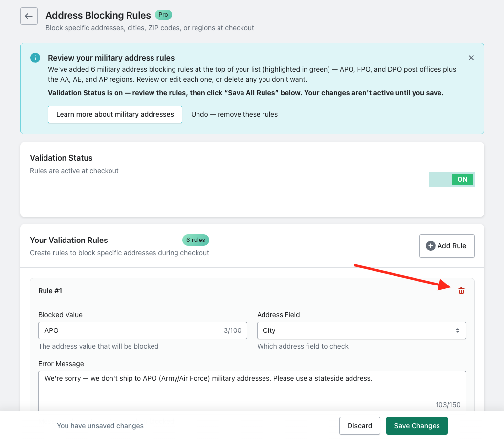The height and width of the screenshot is (439, 504).
Task: Click the 'You have unsaved changes' notice
Action: (100, 426)
